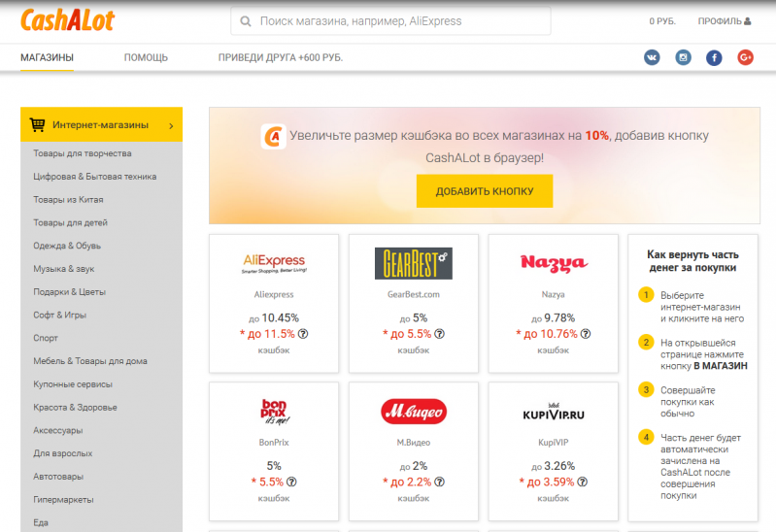Open the VK social page icon
Image resolution: width=776 pixels, height=532 pixels.
[652, 57]
